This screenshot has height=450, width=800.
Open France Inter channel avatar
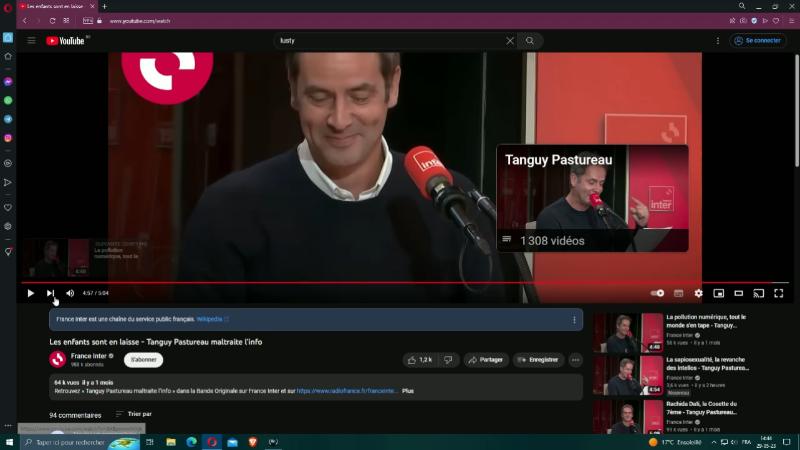coord(58,360)
